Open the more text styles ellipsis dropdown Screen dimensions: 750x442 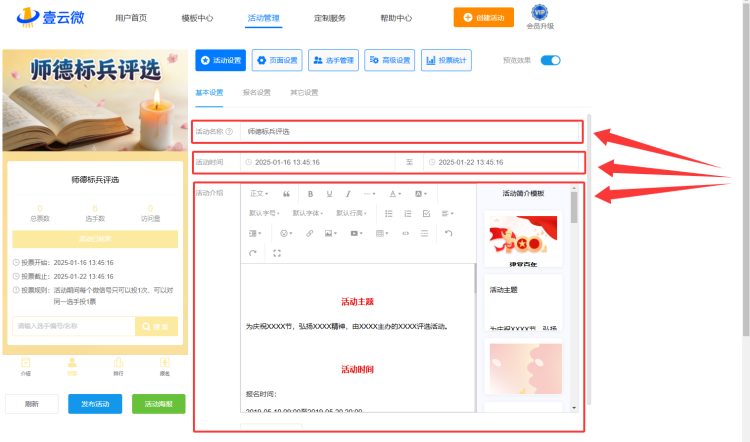click(369, 194)
